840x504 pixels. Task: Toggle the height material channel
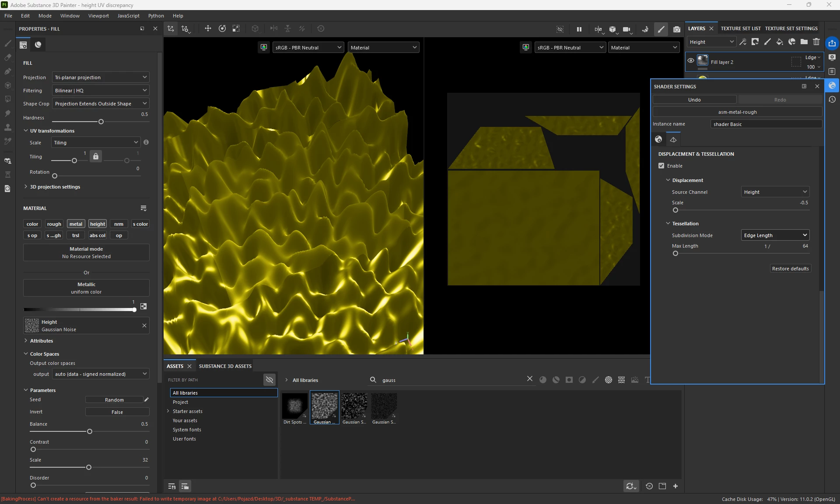(x=98, y=224)
